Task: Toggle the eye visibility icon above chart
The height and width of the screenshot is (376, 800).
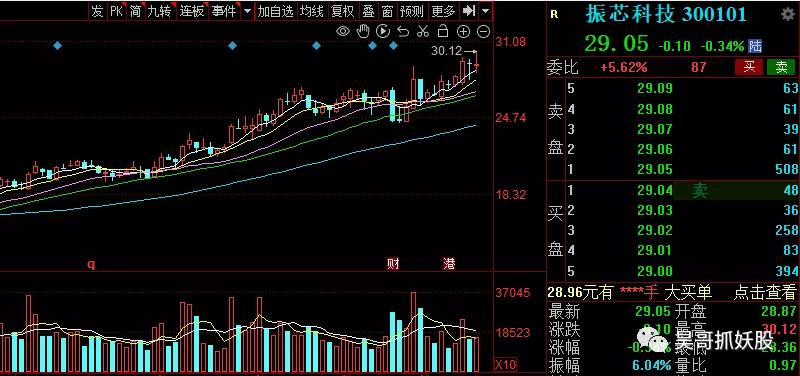Action: pos(343,32)
